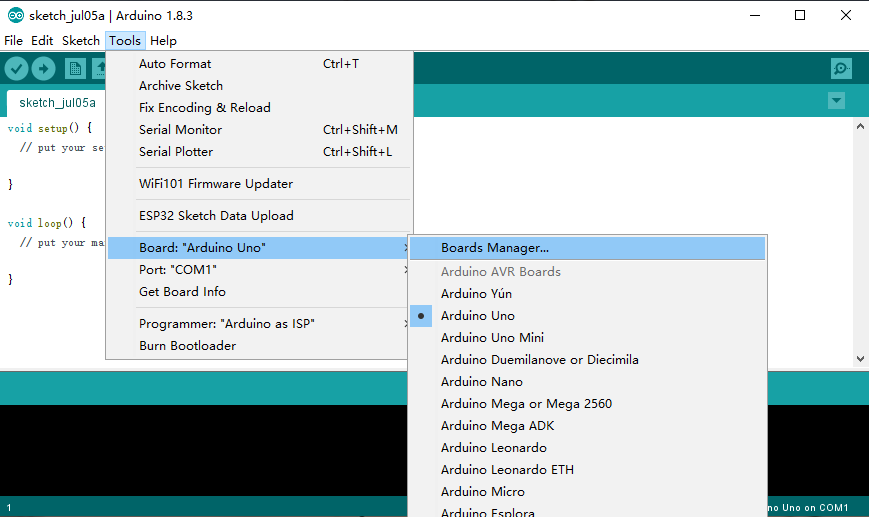Open the File menu
This screenshot has height=517, width=869.
pos(13,40)
